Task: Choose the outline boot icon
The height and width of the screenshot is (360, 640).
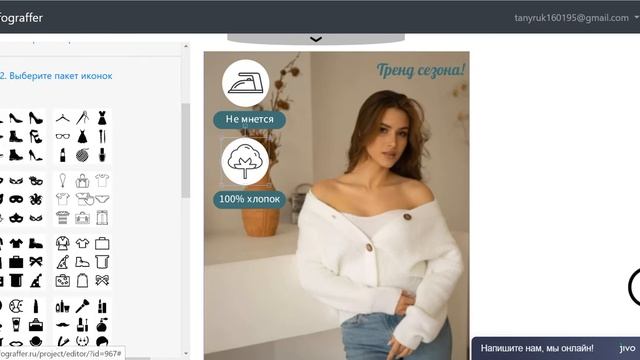Action: 82,262
